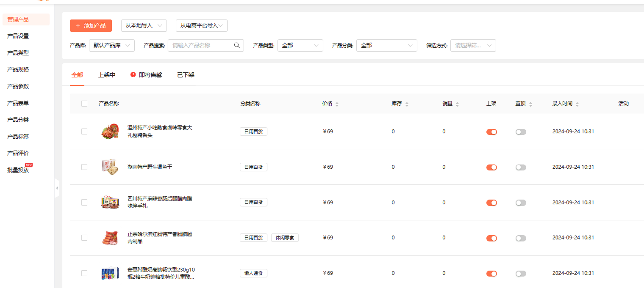Open the 从本地导入 dropdown
Image resolution: width=644 pixels, height=288 pixels.
(x=144, y=26)
